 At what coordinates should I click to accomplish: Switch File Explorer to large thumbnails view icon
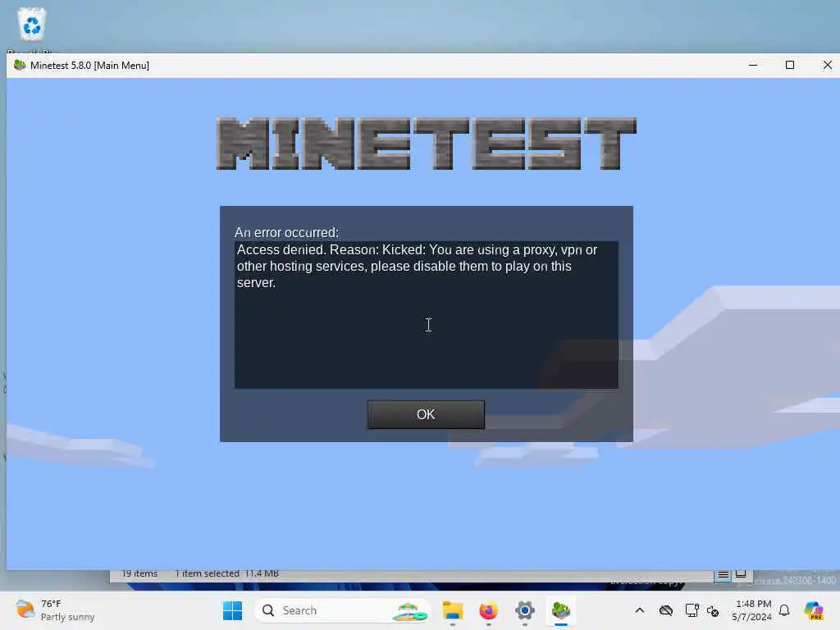point(741,574)
